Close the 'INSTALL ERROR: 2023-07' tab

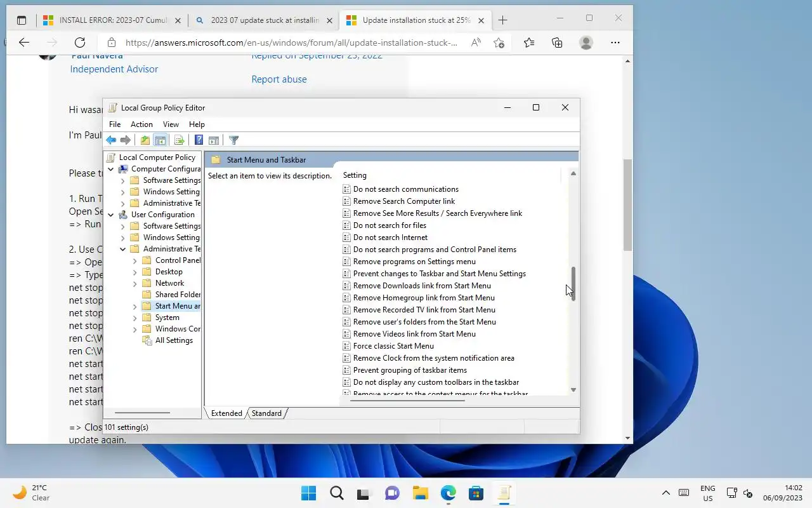tap(178, 20)
